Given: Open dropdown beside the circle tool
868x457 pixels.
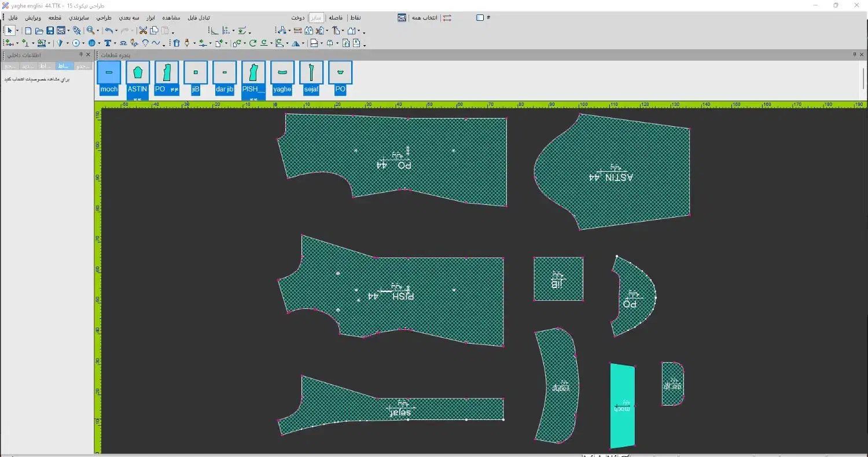Looking at the screenshot, I should click(83, 43).
